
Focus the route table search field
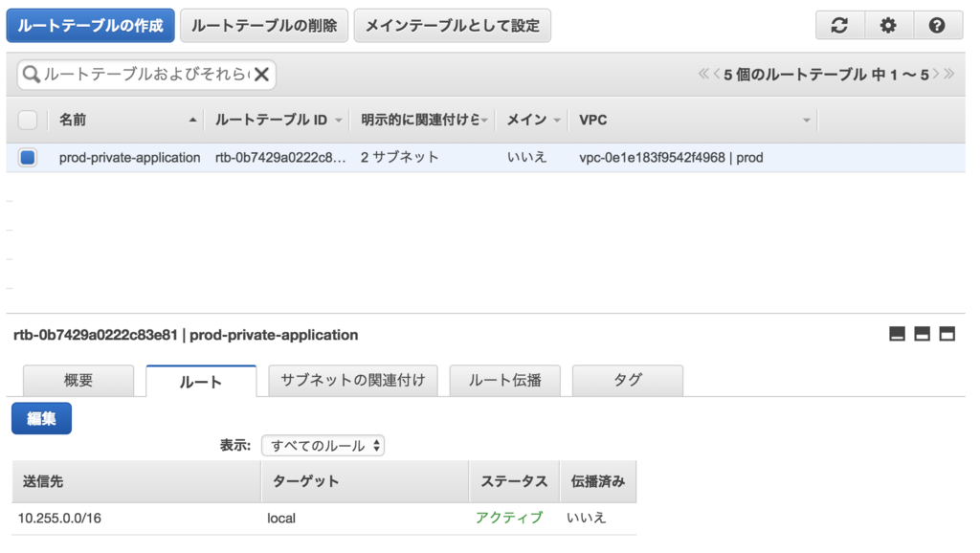click(x=146, y=75)
